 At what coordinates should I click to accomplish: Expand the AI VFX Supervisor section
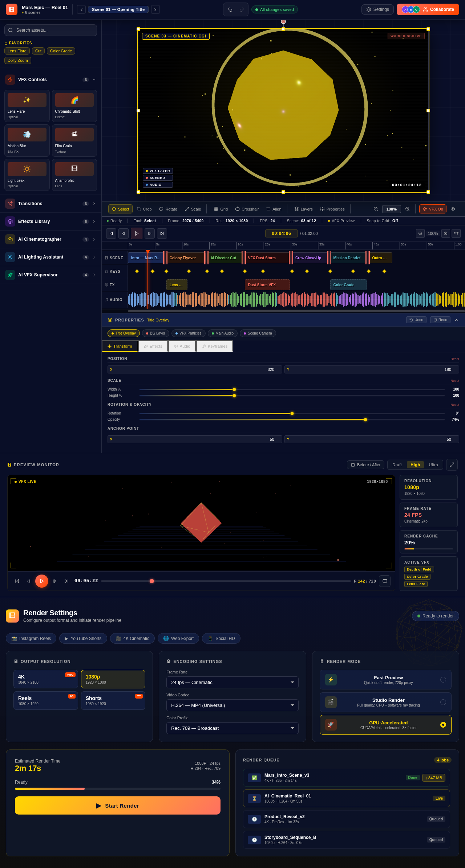tap(50, 275)
